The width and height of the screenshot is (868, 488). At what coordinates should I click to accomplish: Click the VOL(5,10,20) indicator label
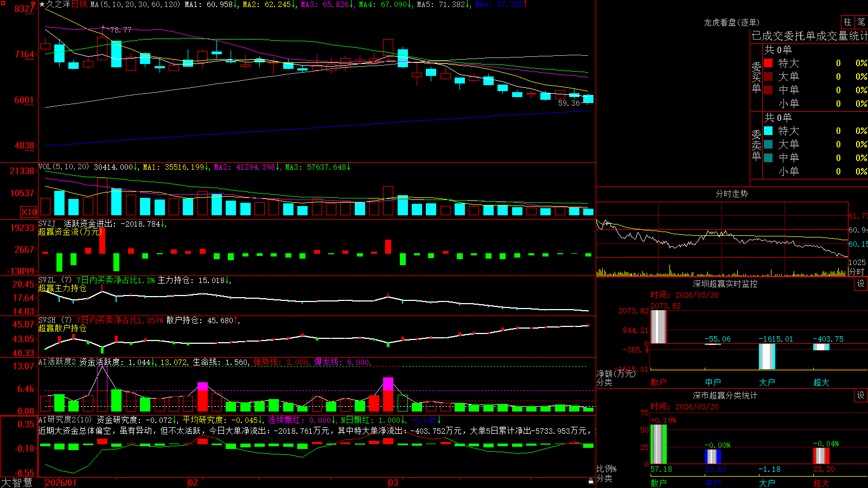click(63, 167)
